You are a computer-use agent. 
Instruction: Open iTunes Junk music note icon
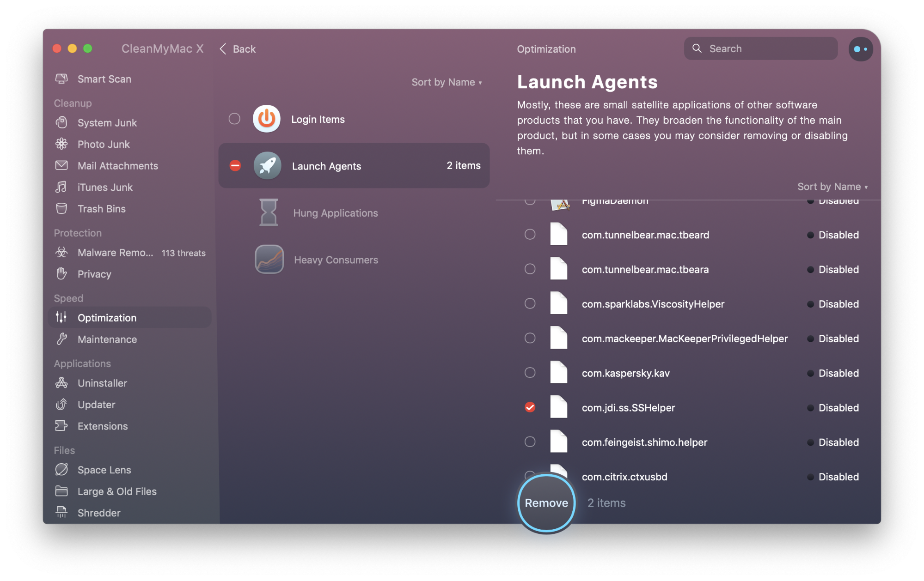[x=61, y=187]
